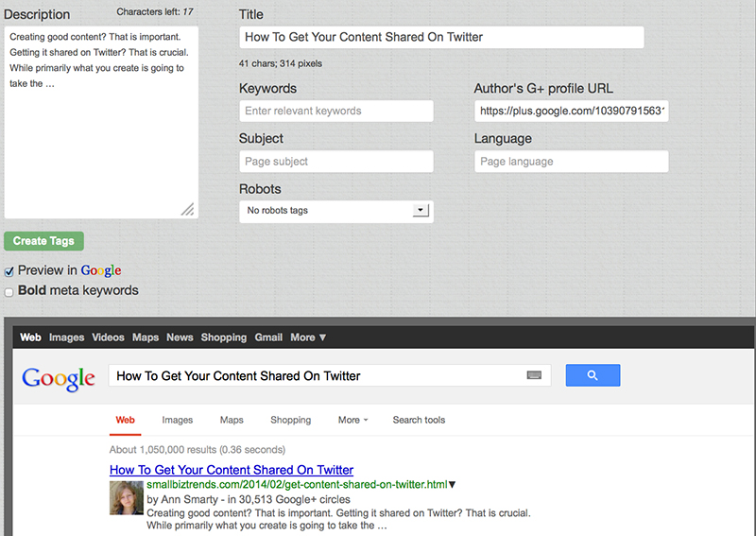Image resolution: width=756 pixels, height=536 pixels.
Task: Open the search result title link
Action: click(x=232, y=470)
